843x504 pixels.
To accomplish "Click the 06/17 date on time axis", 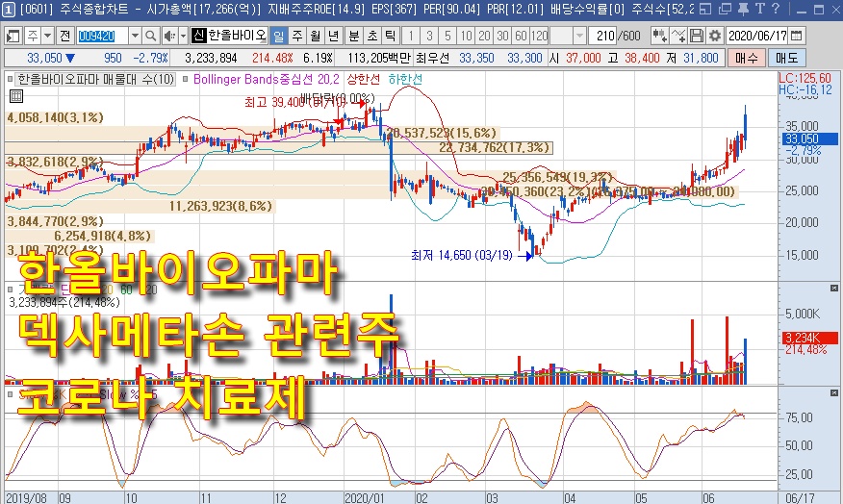I will coord(800,498).
